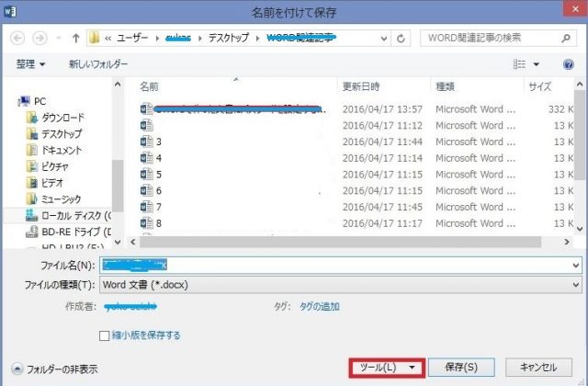588x386 pixels.
Task: Open the 整理 dropdown menu
Action: 31,64
